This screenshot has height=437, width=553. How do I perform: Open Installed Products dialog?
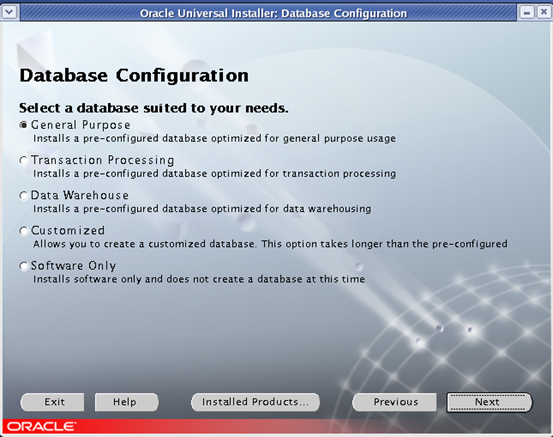click(x=255, y=402)
